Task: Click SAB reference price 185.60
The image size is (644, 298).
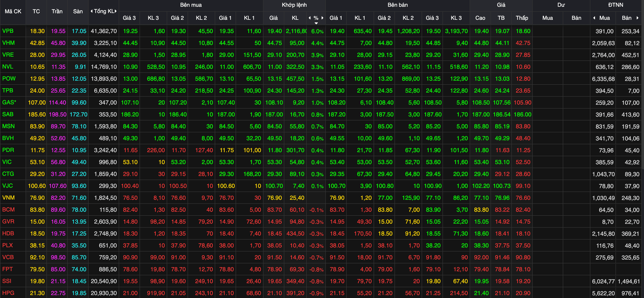Action: click(37, 114)
